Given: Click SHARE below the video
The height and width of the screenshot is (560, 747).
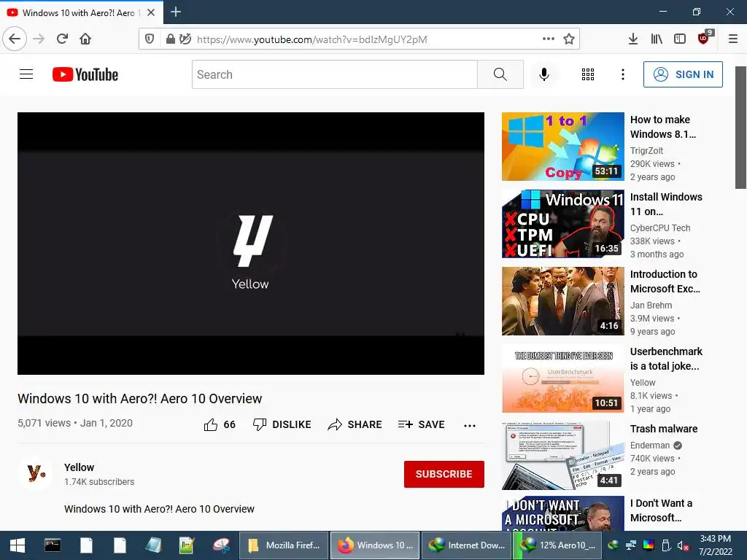Looking at the screenshot, I should (x=355, y=424).
